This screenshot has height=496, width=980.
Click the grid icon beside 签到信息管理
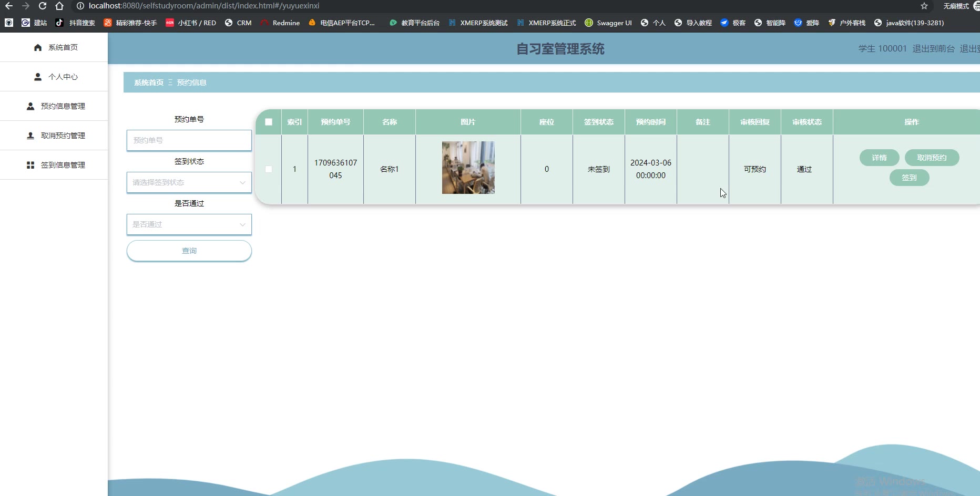click(x=30, y=165)
